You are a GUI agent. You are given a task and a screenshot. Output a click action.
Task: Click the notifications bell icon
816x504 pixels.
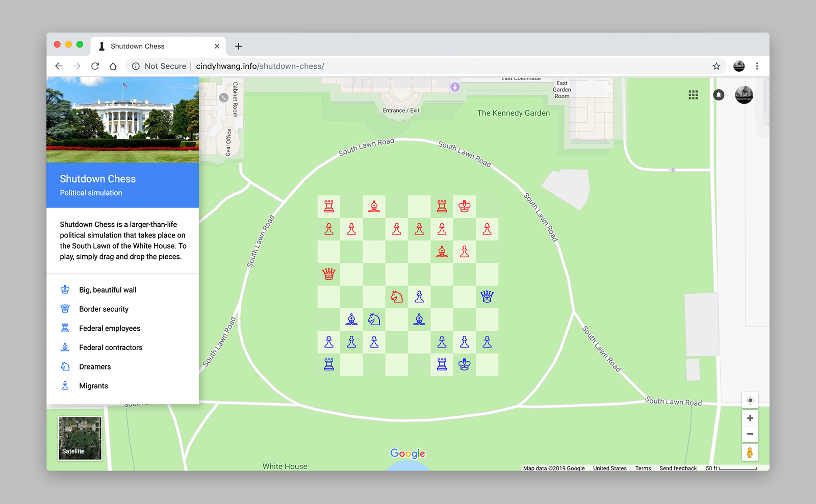pos(719,95)
